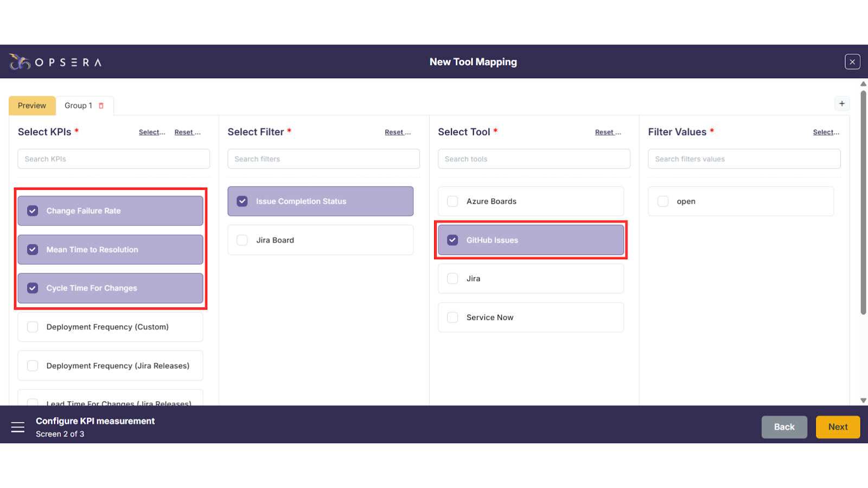Close the New Tool Mapping dialog
868x488 pixels.
pos(852,62)
